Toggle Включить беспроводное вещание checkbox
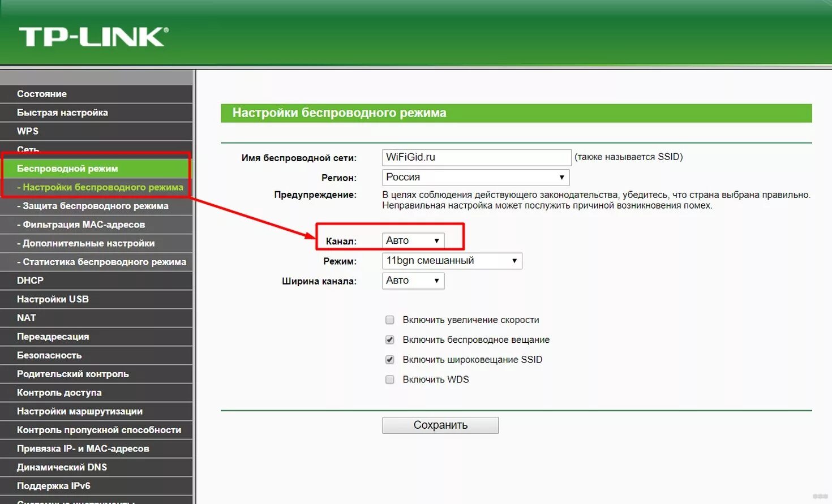832x504 pixels. pos(390,340)
